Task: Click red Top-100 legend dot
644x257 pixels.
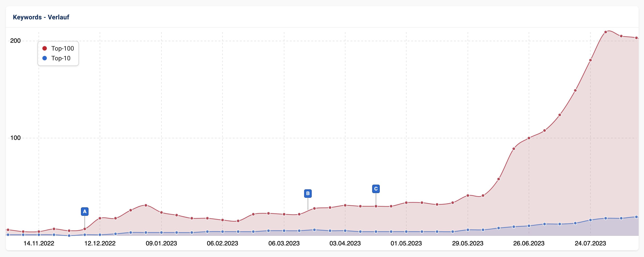Action: coord(45,48)
